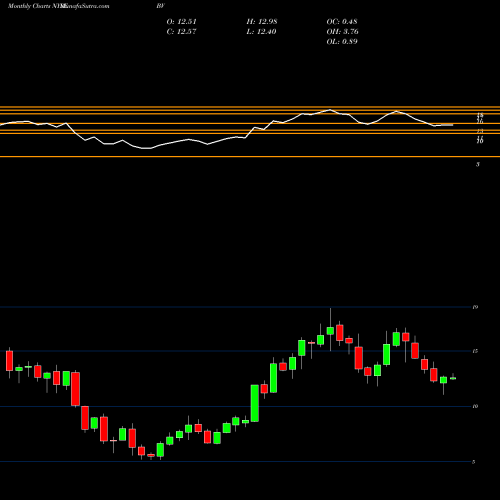The image size is (500, 500).
Task: Select the low value L: 12.40
Action: (262, 32)
